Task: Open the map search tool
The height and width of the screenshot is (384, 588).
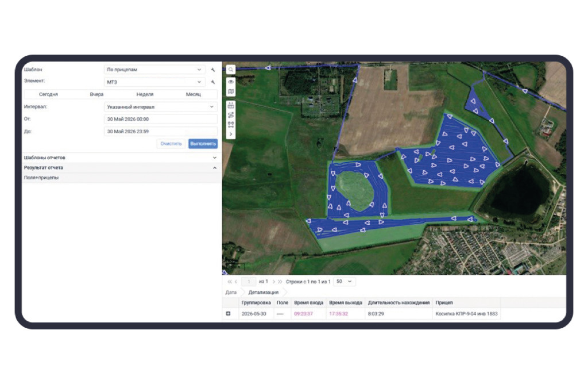Action: tap(231, 70)
